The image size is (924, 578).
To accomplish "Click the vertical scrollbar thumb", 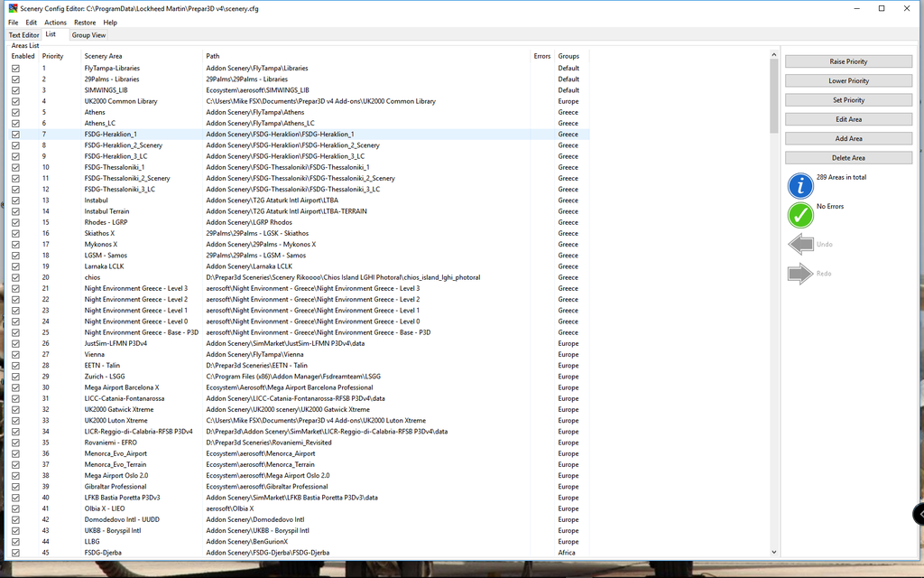I will [773, 96].
